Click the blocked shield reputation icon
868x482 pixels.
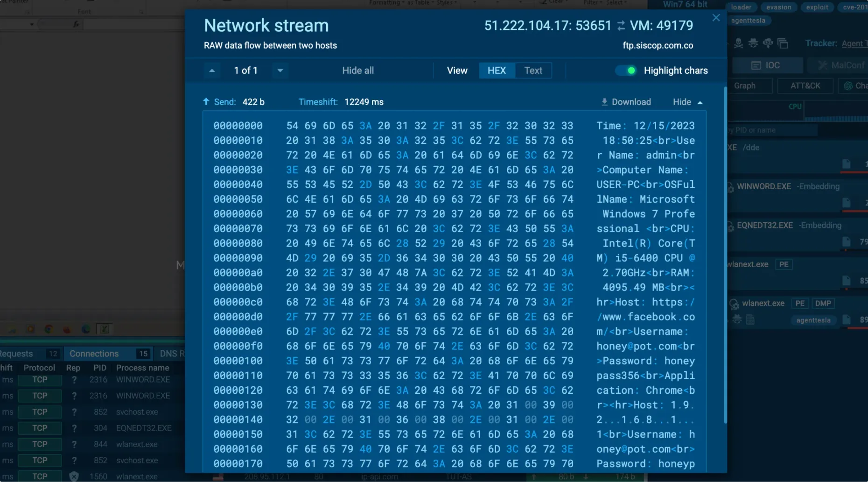click(x=74, y=476)
